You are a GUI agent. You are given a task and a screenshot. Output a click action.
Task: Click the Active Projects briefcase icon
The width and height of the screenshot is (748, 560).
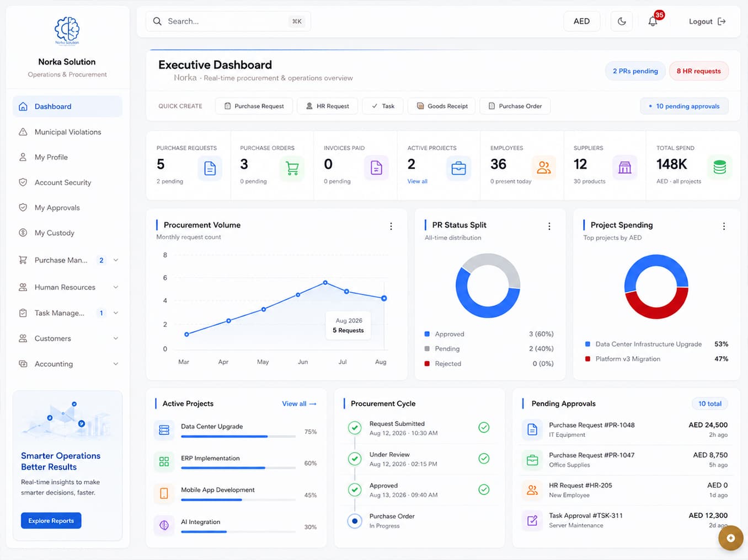point(458,168)
